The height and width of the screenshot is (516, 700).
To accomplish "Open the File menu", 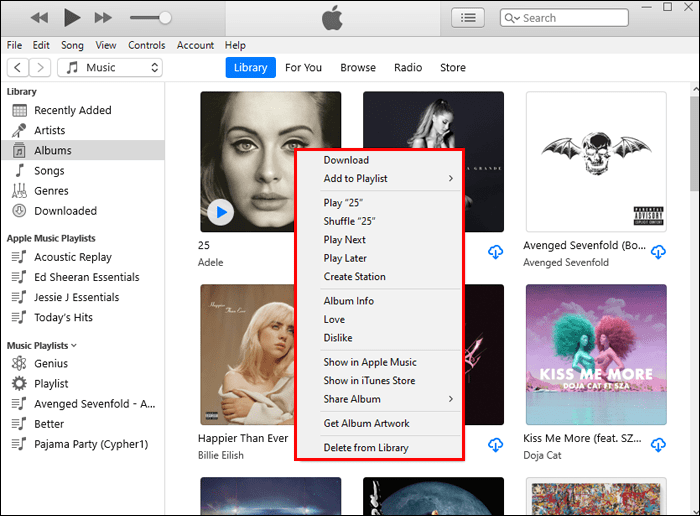I will 14,45.
